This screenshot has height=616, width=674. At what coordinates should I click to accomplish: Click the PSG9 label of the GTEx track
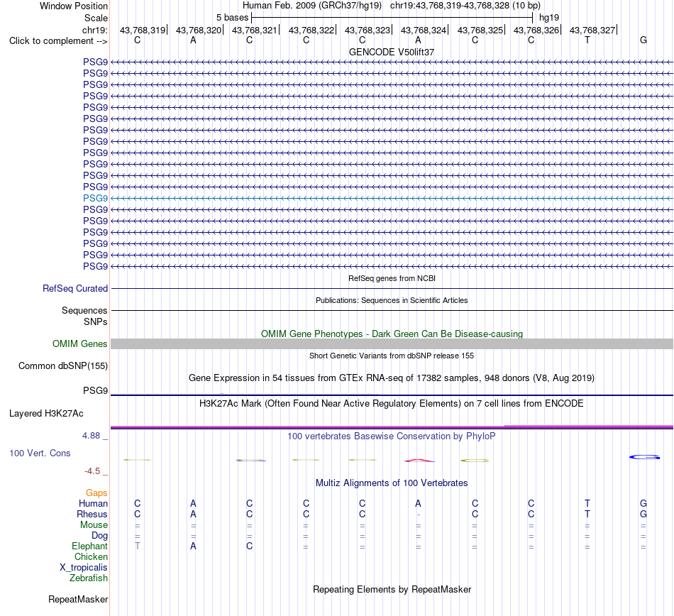[x=96, y=390]
